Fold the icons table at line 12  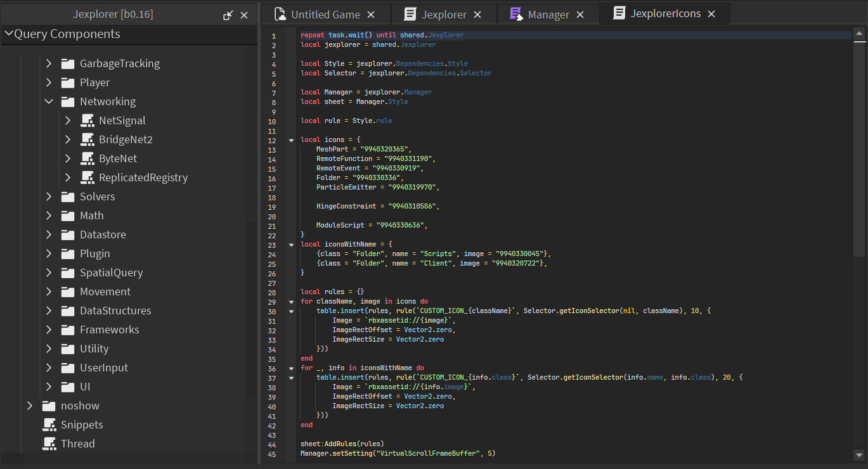click(x=291, y=139)
